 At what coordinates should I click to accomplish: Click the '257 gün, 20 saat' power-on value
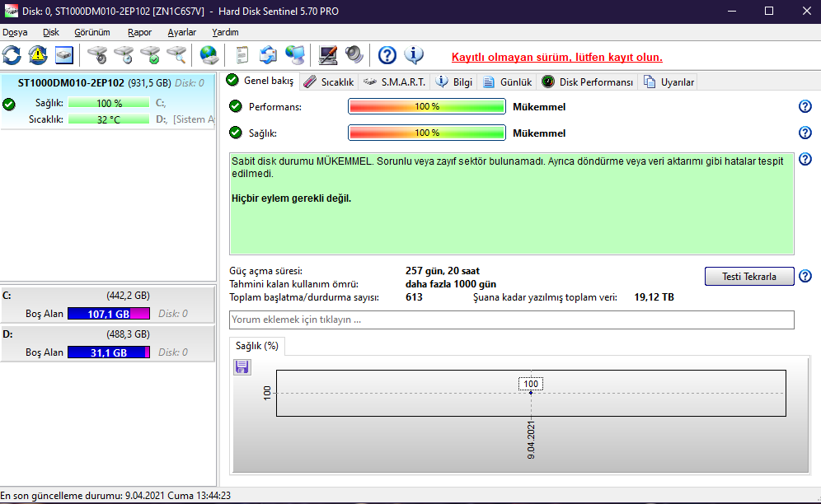pos(443,271)
